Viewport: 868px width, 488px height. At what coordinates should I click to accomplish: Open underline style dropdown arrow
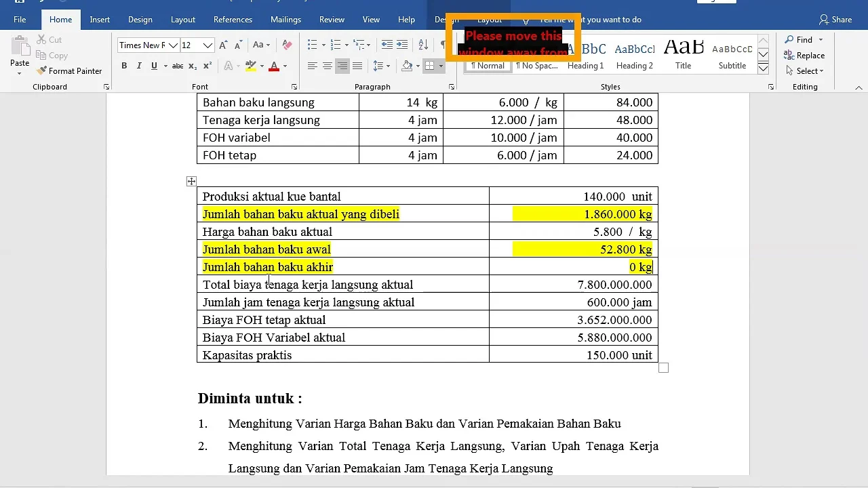click(x=165, y=66)
